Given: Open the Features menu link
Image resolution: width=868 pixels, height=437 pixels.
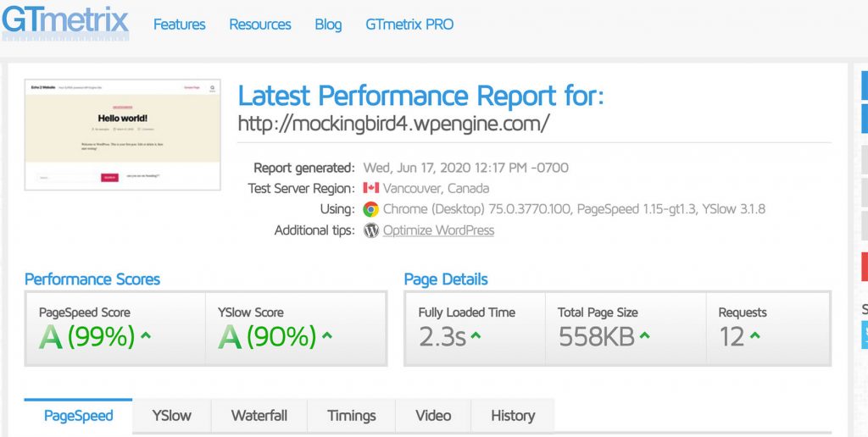Looking at the screenshot, I should click(180, 25).
